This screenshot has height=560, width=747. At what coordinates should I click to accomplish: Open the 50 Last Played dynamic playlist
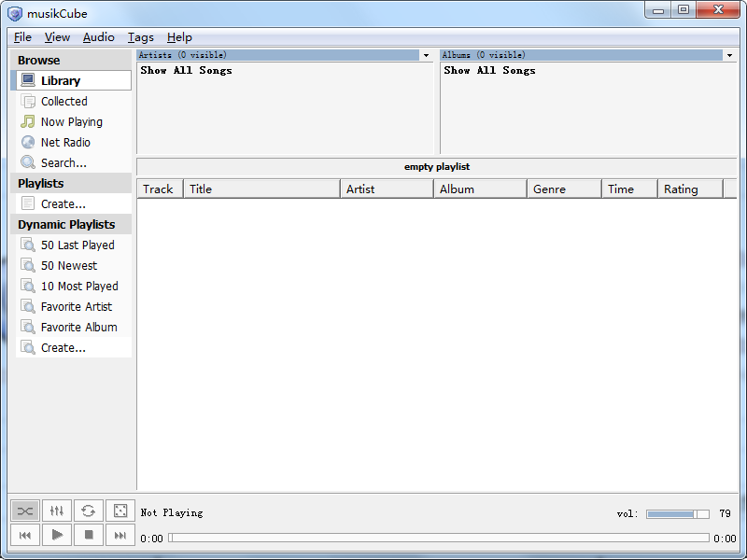78,245
